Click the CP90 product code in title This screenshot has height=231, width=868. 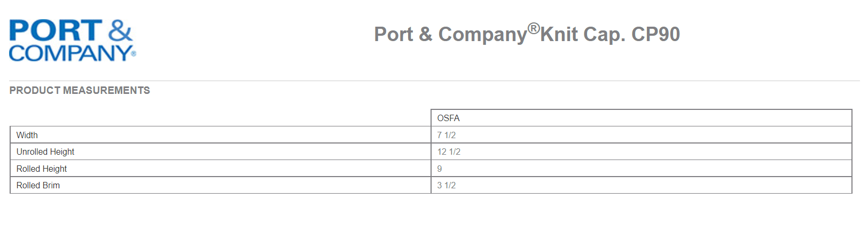[655, 34]
